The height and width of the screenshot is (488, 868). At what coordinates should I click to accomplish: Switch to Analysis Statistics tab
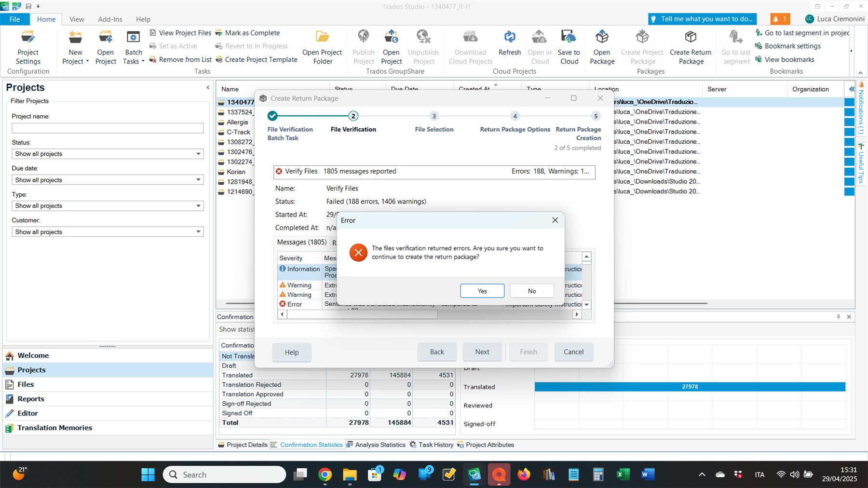coord(380,444)
